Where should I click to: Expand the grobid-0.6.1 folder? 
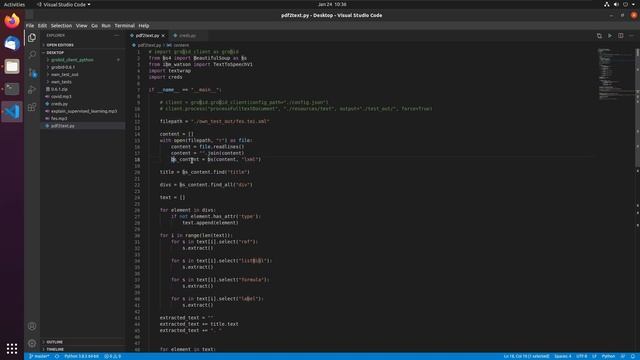coord(62,67)
